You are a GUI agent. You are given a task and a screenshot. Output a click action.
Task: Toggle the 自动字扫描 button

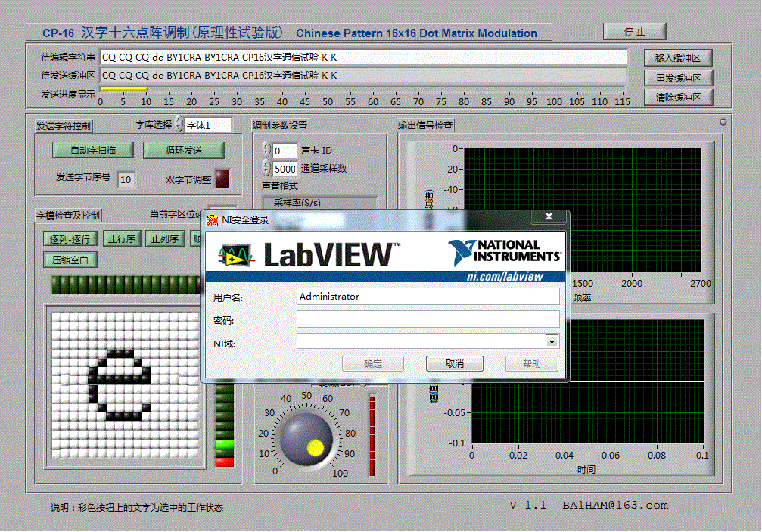[x=93, y=150]
